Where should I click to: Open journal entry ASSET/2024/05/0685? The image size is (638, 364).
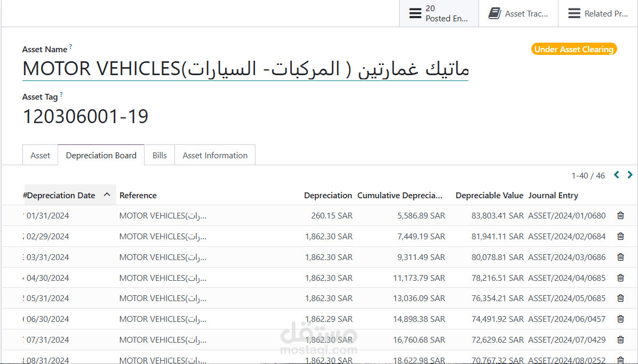click(567, 298)
